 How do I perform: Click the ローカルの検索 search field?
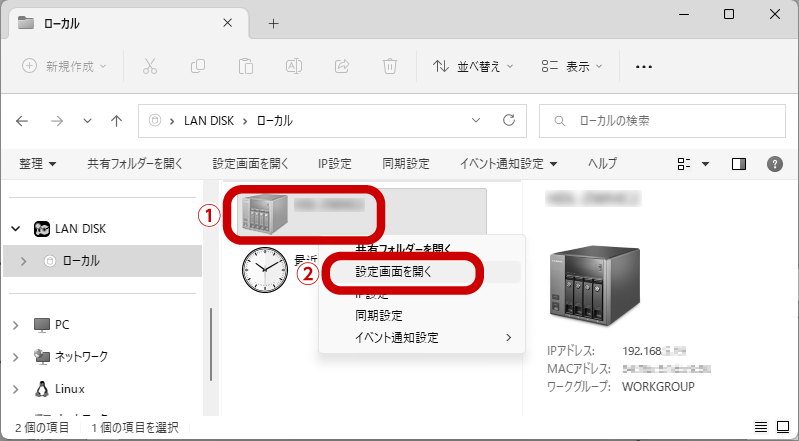(x=660, y=120)
